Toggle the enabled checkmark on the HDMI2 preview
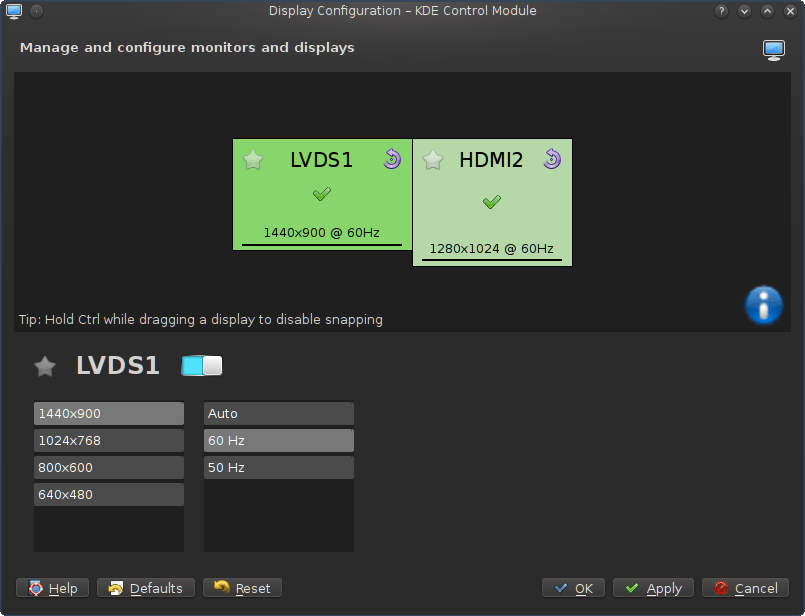The width and height of the screenshot is (805, 616). coord(492,202)
